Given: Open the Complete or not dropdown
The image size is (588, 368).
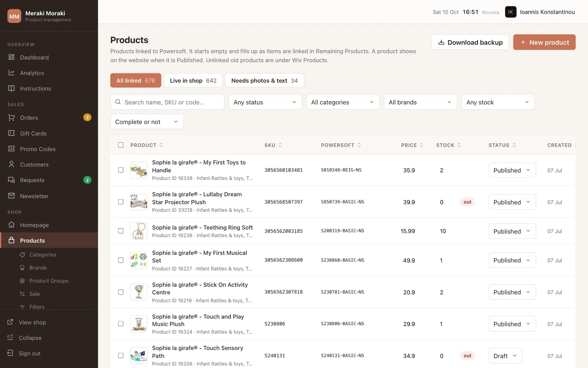Looking at the screenshot, I should (147, 122).
